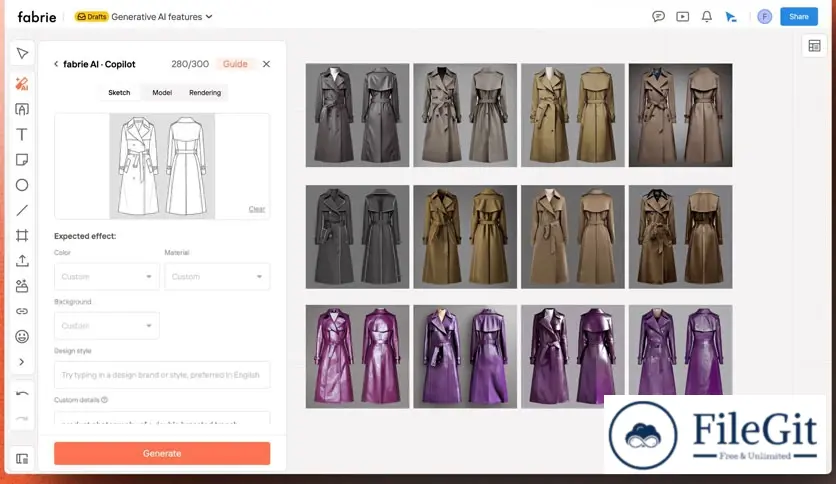The image size is (836, 484).
Task: Select the AI text frame tool
Action: (x=22, y=109)
